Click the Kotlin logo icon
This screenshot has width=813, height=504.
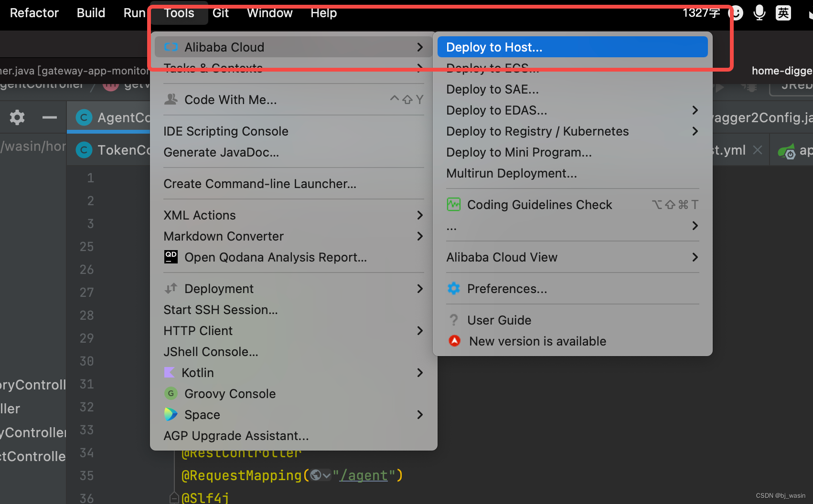[170, 372]
